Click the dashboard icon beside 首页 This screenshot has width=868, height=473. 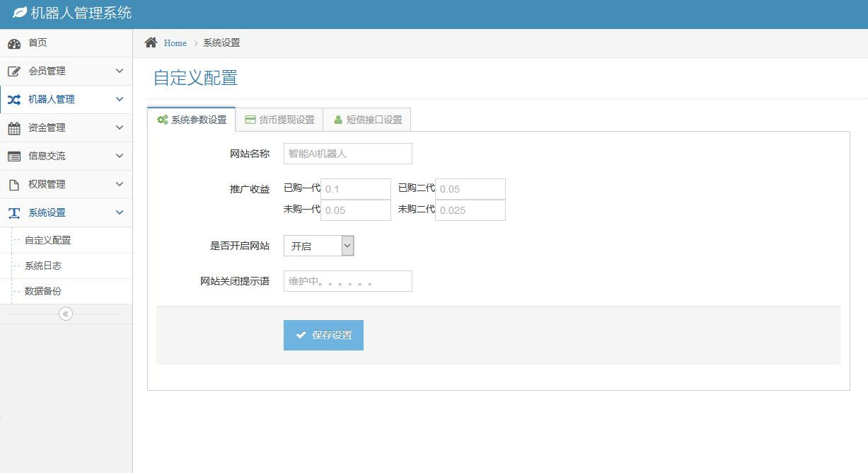click(x=14, y=44)
